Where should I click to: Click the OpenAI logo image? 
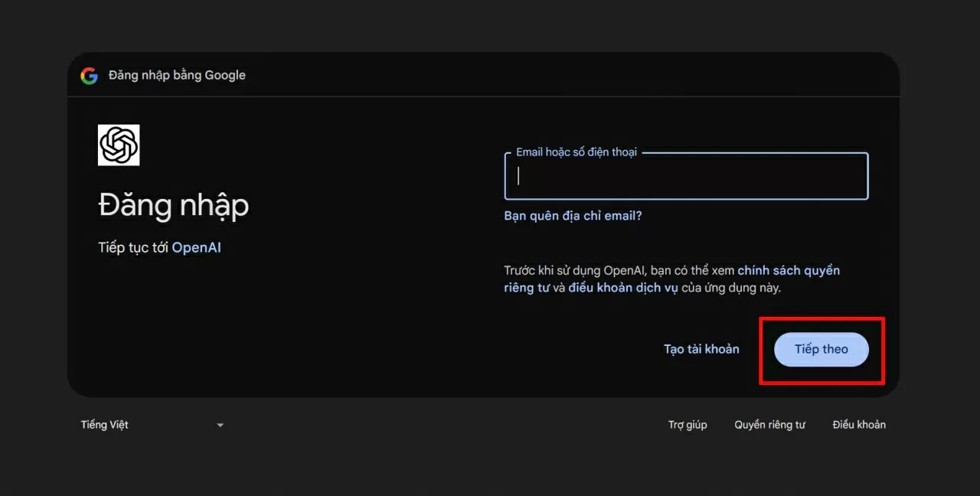tap(119, 145)
